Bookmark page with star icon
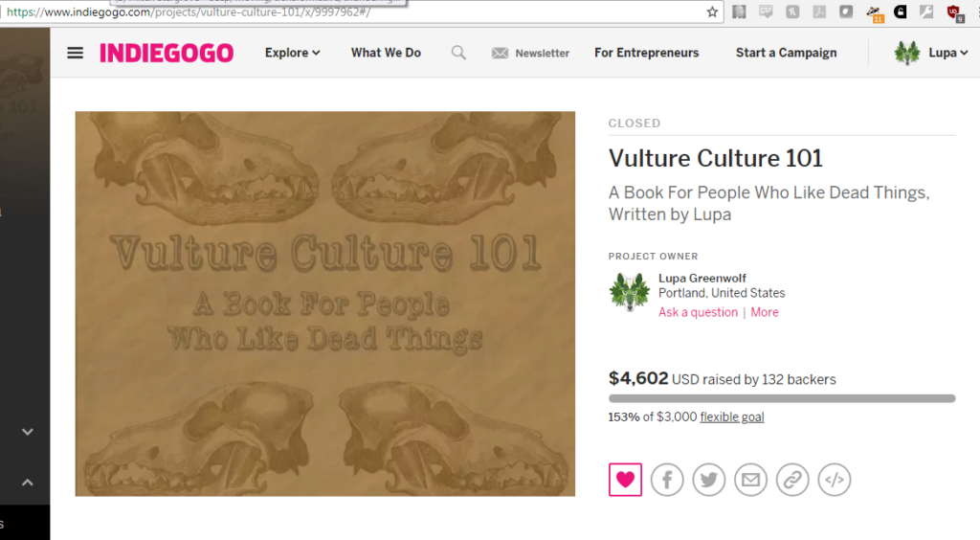This screenshot has height=540, width=980. 712,11
